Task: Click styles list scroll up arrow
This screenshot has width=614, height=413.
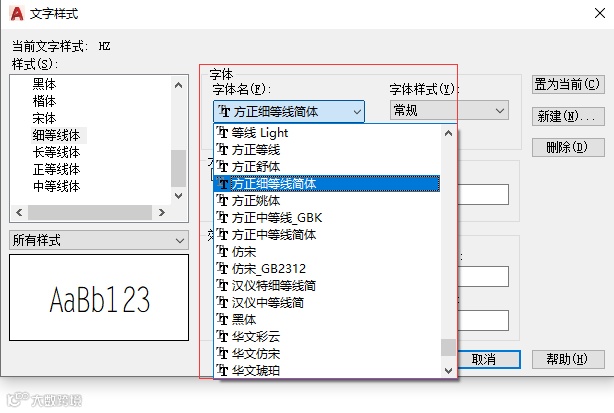Action: tap(179, 85)
